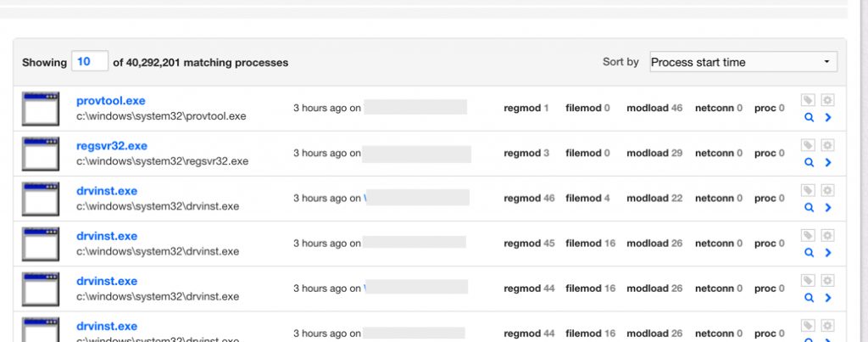Open the regsvr32.exe process link
868x342 pixels.
pos(111,146)
